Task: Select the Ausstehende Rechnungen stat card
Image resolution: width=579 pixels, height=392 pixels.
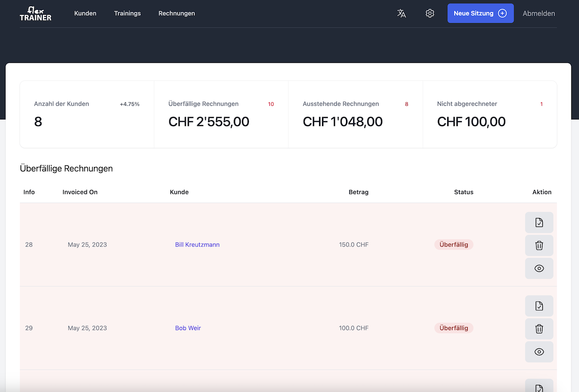Action: [x=355, y=114]
